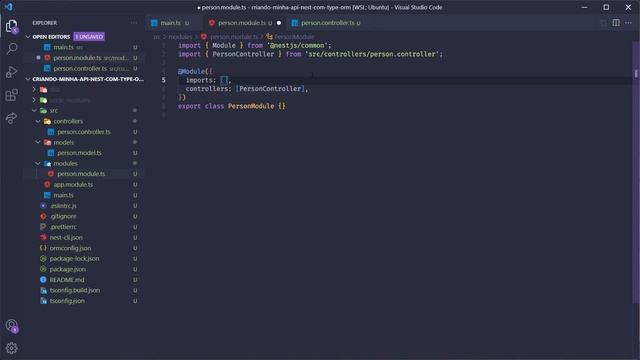Open nest-cli.json file
The width and height of the screenshot is (640, 360).
tap(83, 238)
